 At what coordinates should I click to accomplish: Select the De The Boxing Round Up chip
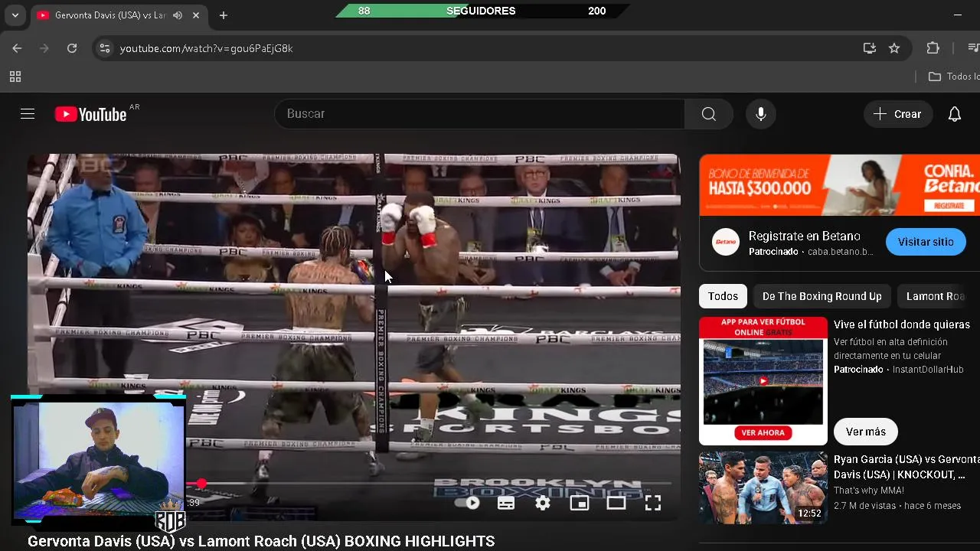coord(822,296)
